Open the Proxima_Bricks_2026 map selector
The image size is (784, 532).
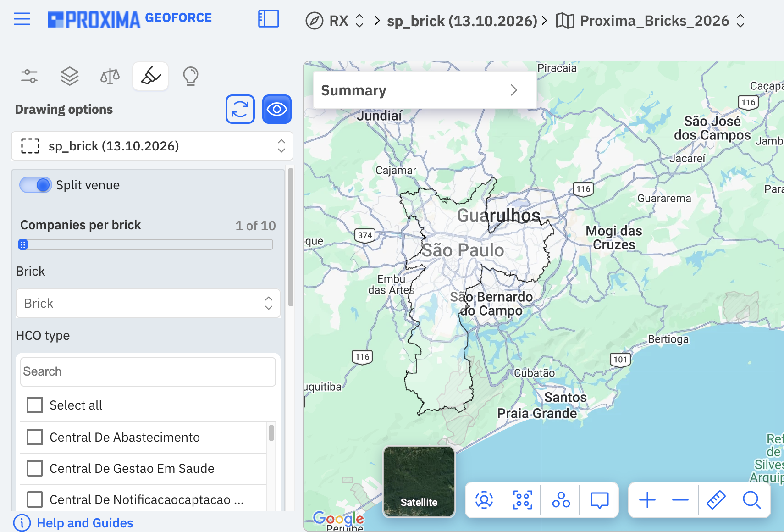(651, 21)
